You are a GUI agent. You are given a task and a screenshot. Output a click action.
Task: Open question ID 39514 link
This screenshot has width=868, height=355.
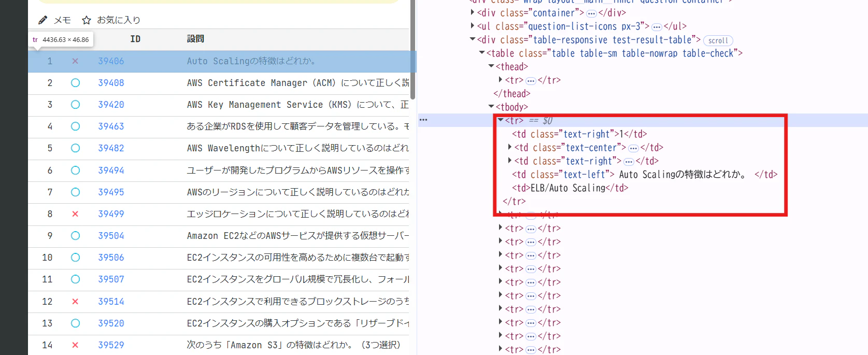[111, 302]
